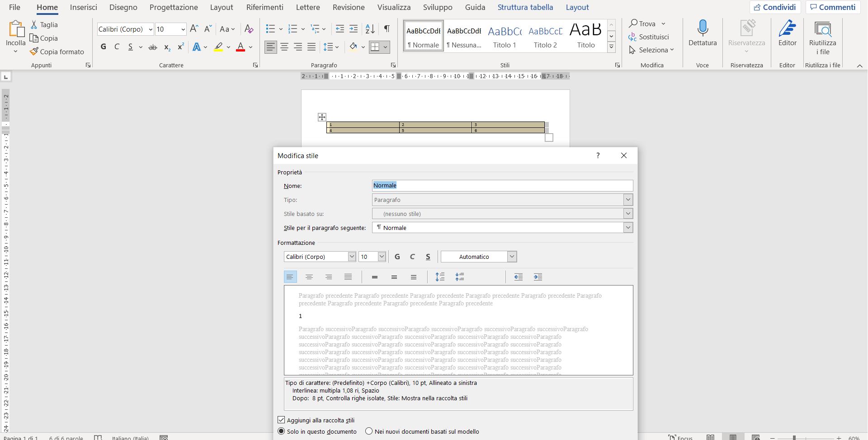Expand the dialog font size dropdown
The height and width of the screenshot is (440, 868).
[x=382, y=257]
